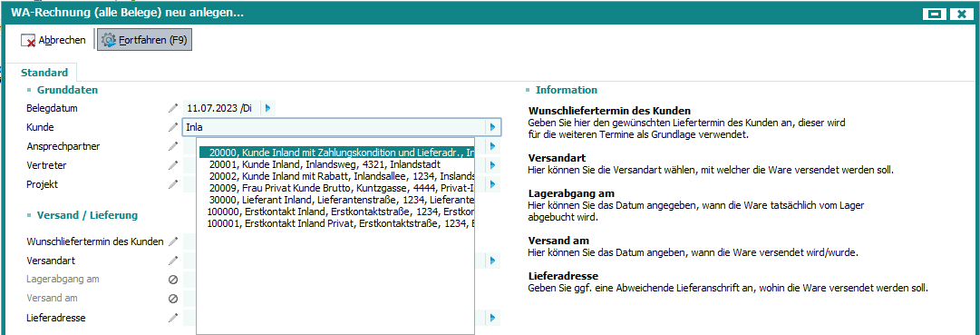Viewport: 980px width, 335px height.
Task: Open the Belegdatum date picker arrow
Action: point(267,108)
